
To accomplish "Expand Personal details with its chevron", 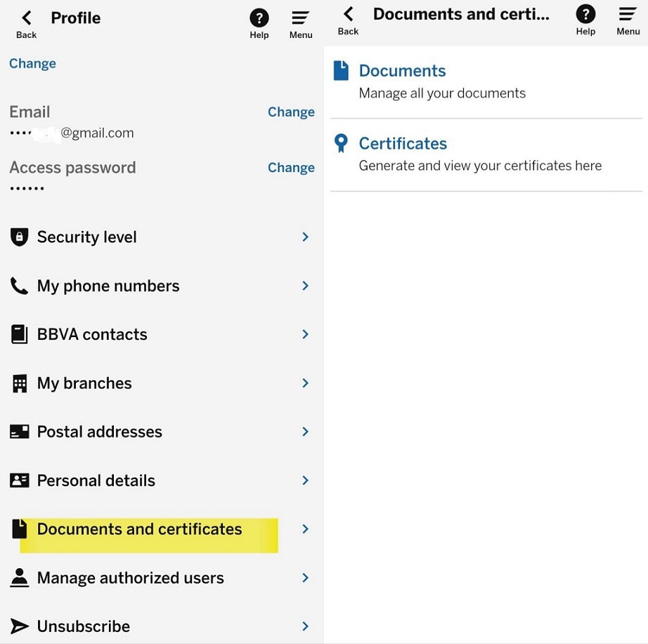I will pyautogui.click(x=306, y=480).
